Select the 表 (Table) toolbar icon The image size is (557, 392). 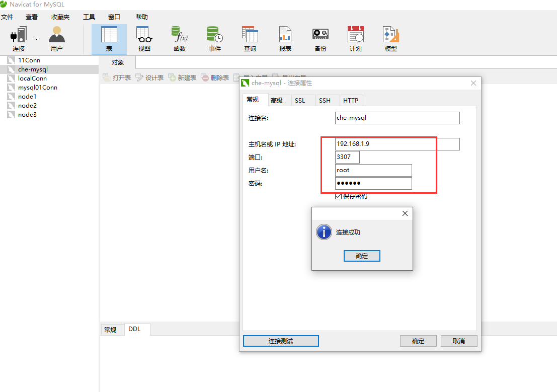[x=109, y=39]
